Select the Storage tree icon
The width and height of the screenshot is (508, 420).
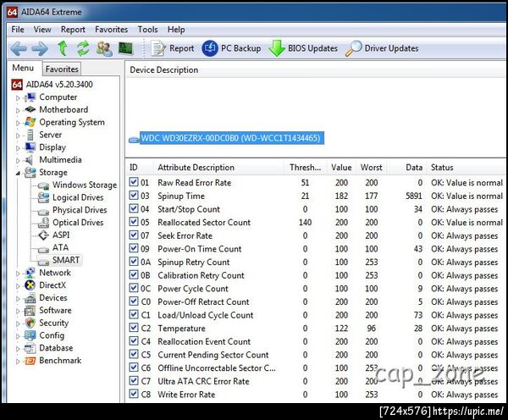[x=30, y=173]
